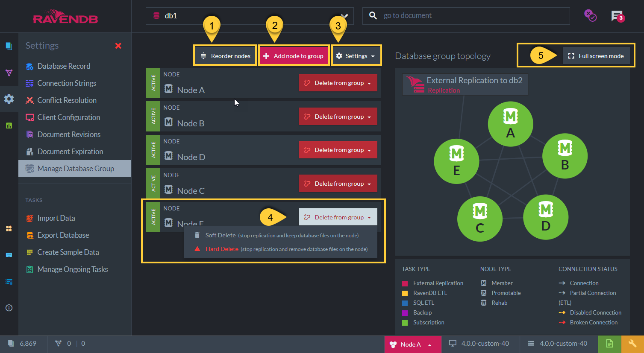644x353 pixels.
Task: Open Stats chart icon in sidebar
Action: coord(9,125)
